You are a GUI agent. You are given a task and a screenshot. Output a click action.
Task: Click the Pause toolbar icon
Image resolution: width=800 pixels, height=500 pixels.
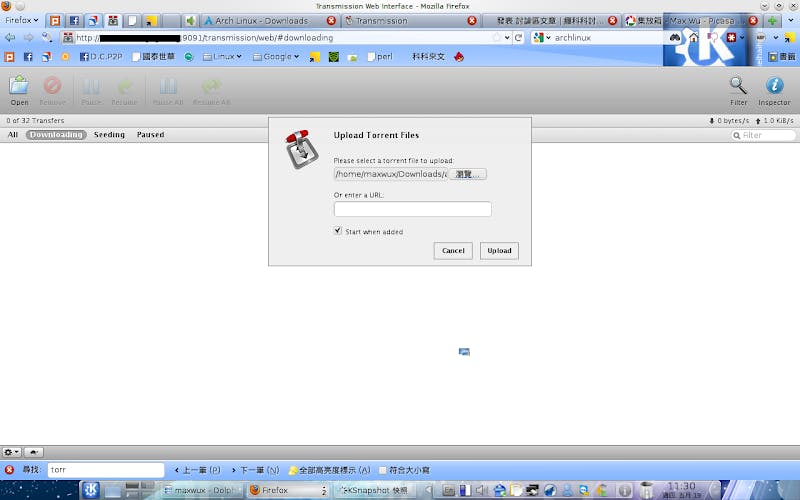[91, 91]
